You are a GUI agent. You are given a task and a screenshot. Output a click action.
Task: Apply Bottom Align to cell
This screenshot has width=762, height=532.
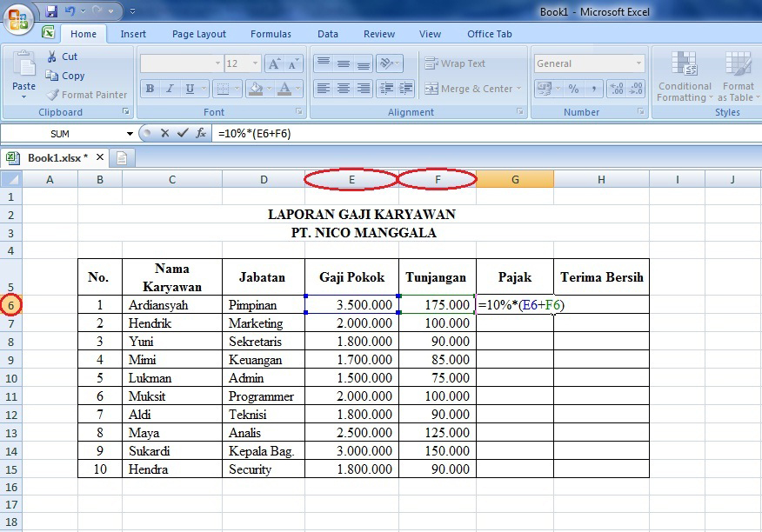[x=363, y=63]
